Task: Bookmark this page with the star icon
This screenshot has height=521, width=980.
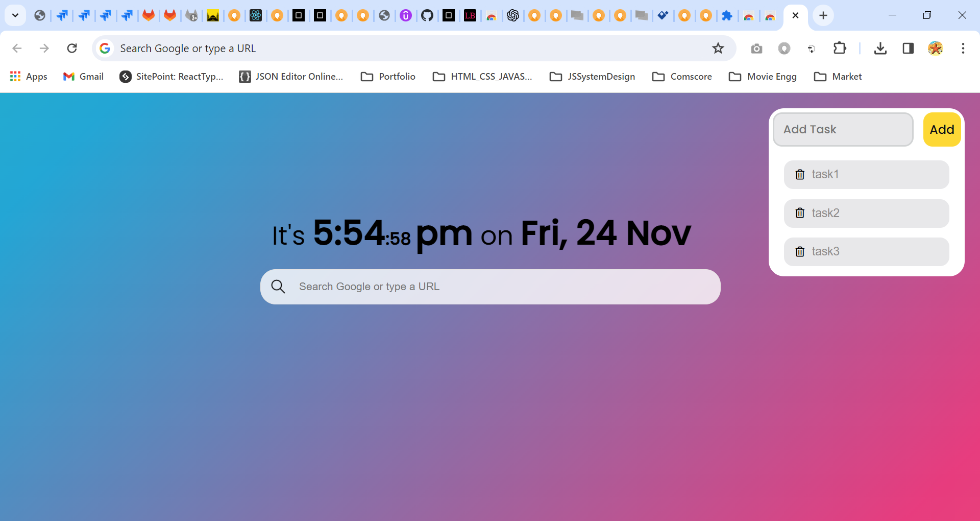Action: [x=718, y=48]
